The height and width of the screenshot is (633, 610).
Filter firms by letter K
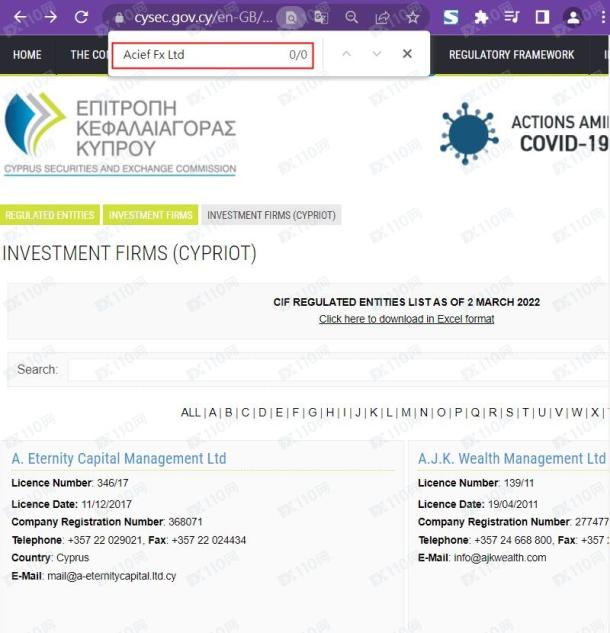[373, 413]
